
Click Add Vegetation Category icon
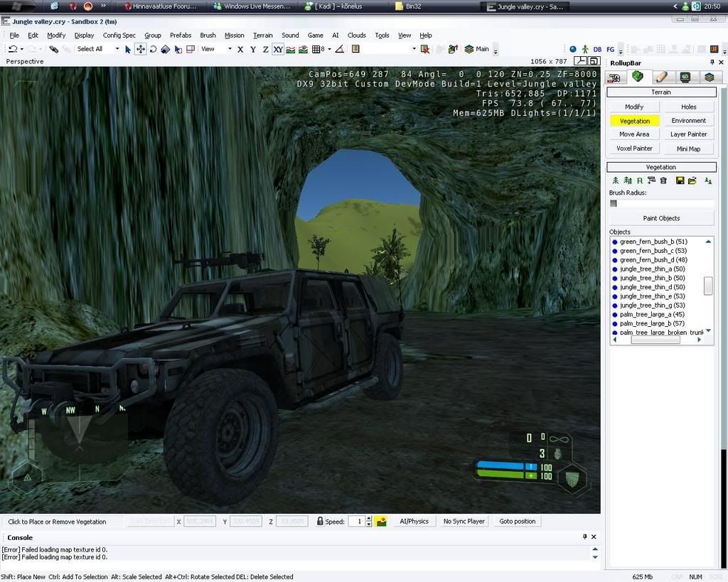coord(651,180)
